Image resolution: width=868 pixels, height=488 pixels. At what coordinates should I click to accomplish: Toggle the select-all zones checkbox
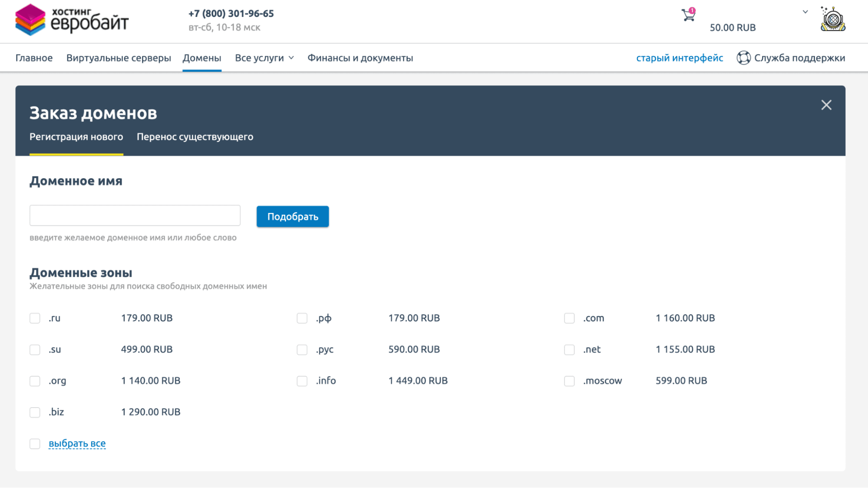coord(35,444)
